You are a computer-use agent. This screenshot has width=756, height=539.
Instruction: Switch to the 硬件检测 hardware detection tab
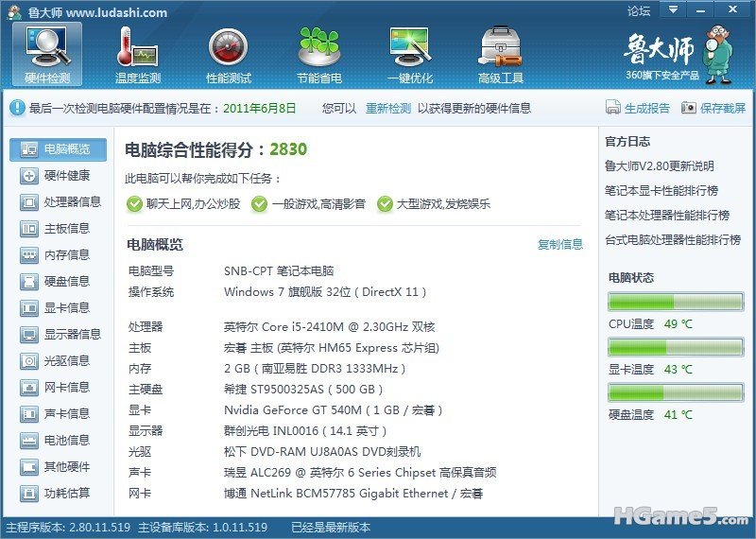[47, 54]
